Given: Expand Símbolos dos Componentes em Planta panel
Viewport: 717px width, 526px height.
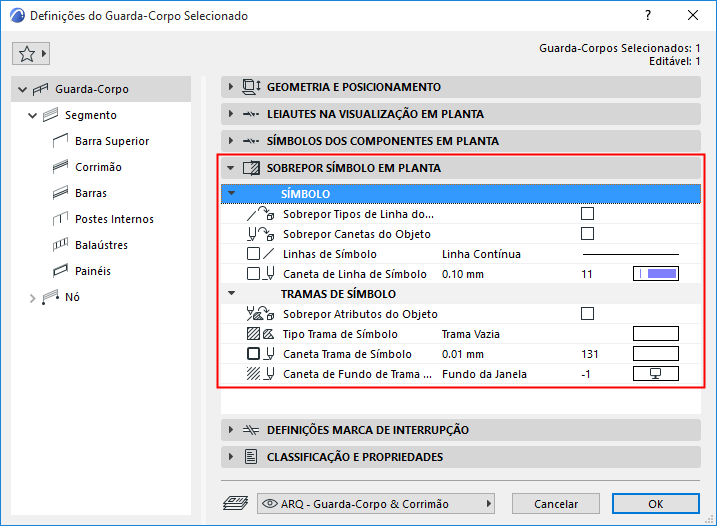Looking at the screenshot, I should pyautogui.click(x=230, y=141).
